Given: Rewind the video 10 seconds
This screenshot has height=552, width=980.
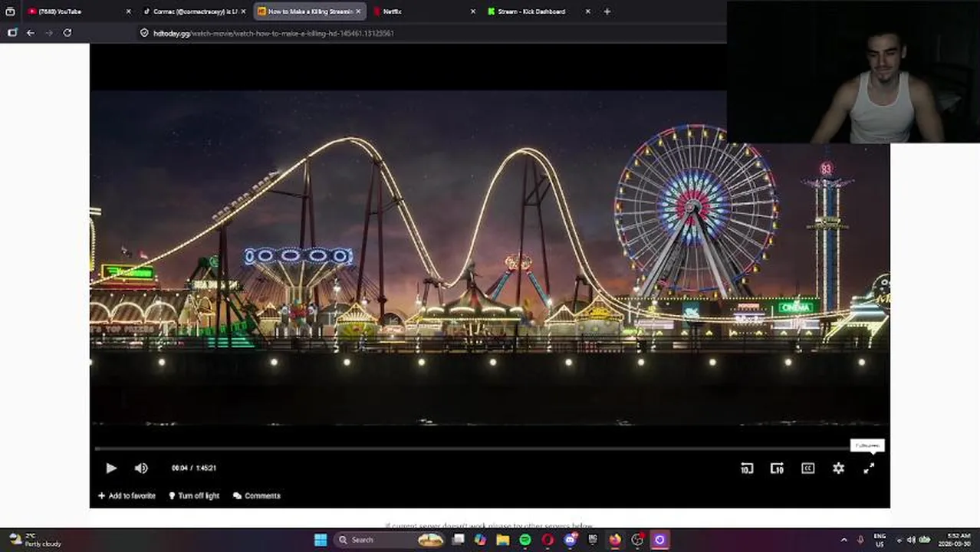Looking at the screenshot, I should [x=747, y=468].
